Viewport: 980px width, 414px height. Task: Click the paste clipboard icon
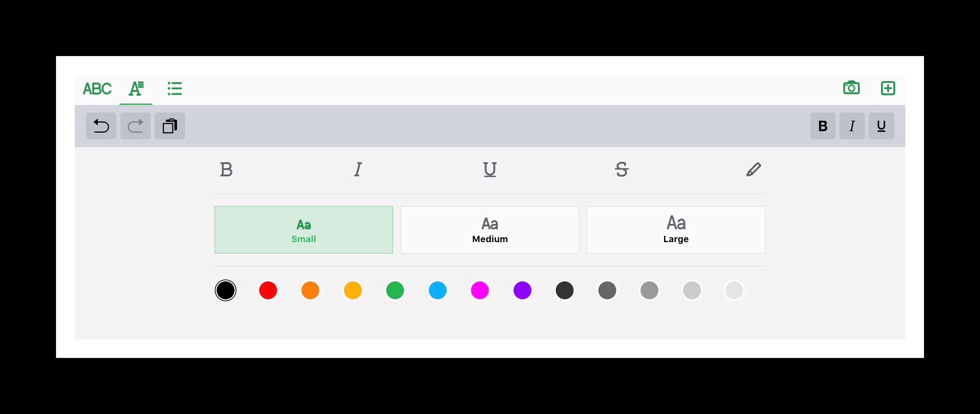170,126
